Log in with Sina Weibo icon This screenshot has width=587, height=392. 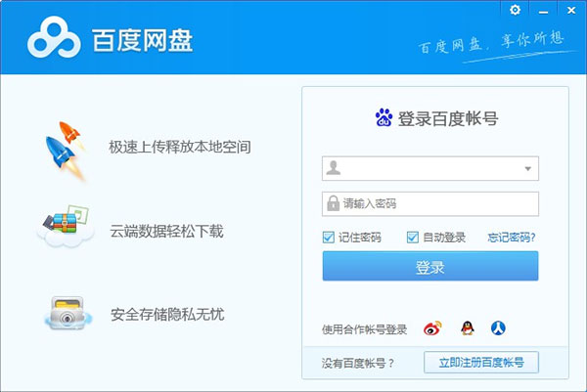click(x=432, y=328)
